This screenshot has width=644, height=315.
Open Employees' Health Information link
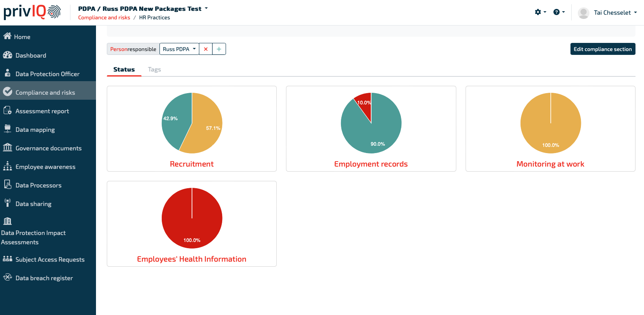[x=192, y=259]
